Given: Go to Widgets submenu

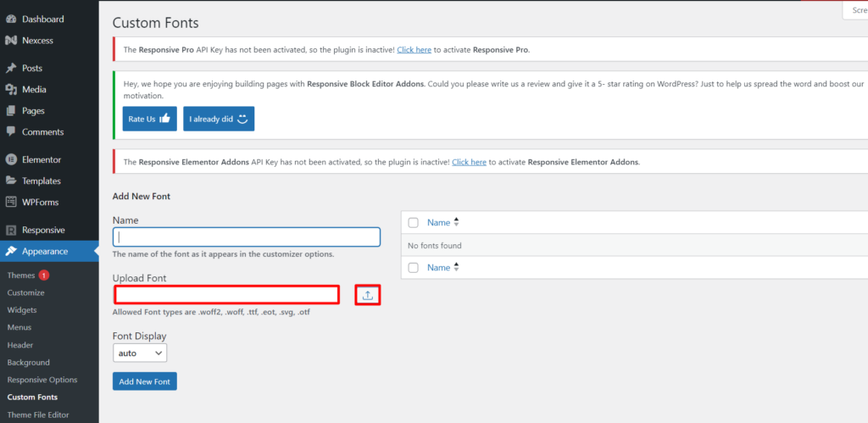Looking at the screenshot, I should 21,310.
